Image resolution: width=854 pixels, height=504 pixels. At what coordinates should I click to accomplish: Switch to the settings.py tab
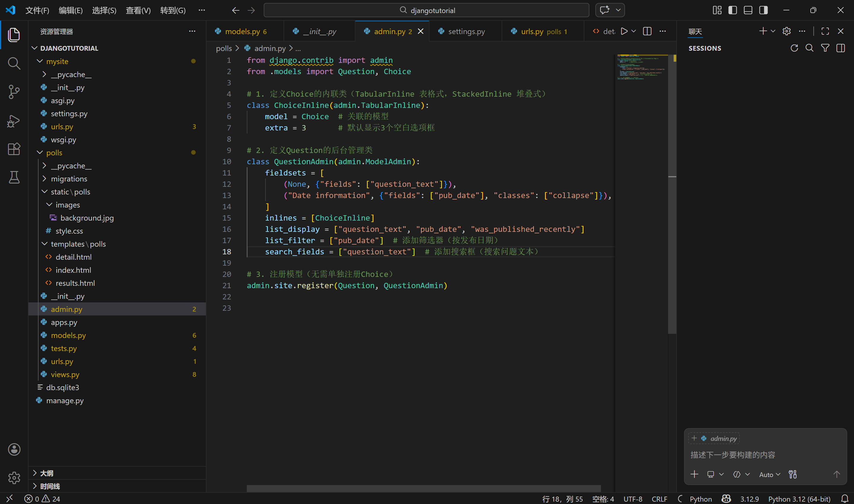466,31
